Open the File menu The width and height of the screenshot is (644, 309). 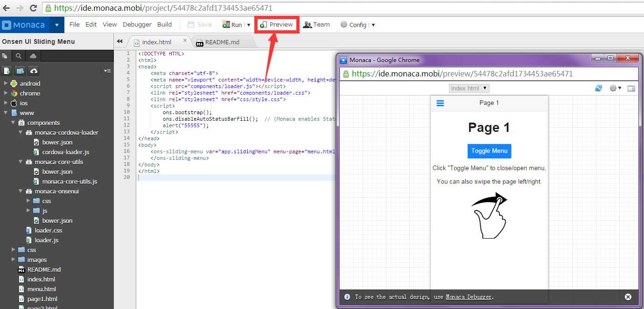click(75, 24)
